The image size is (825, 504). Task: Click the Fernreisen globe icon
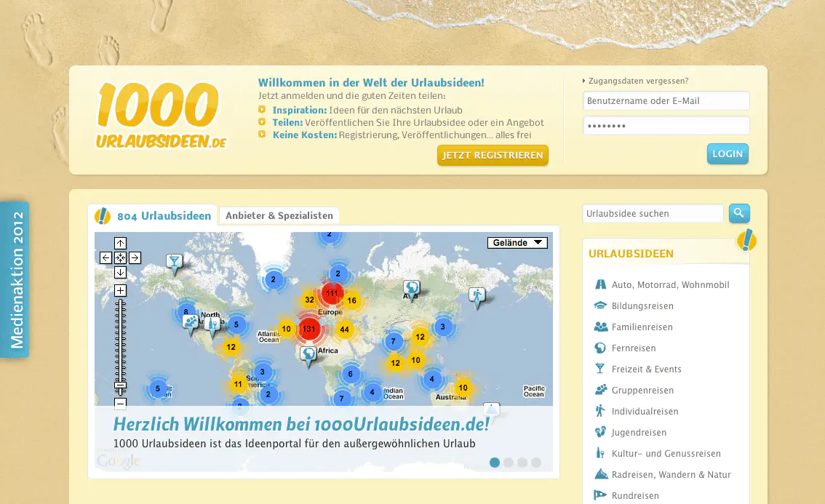[x=600, y=348]
